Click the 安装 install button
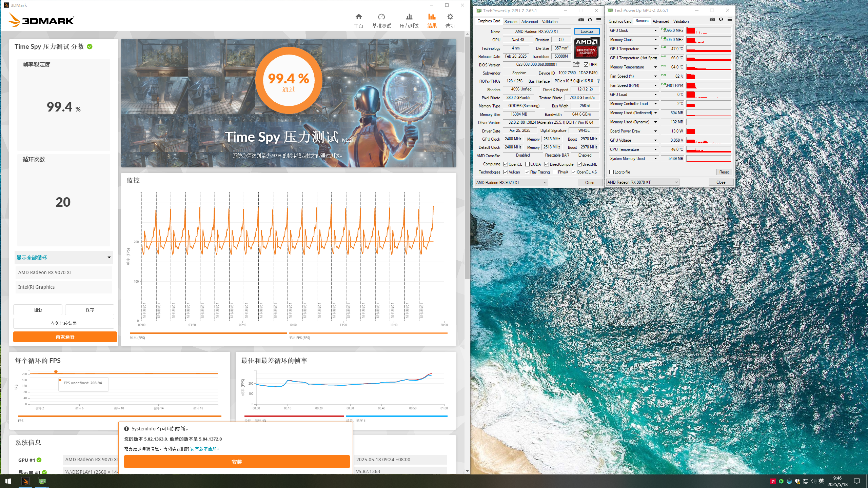The image size is (868, 488). [x=237, y=462]
